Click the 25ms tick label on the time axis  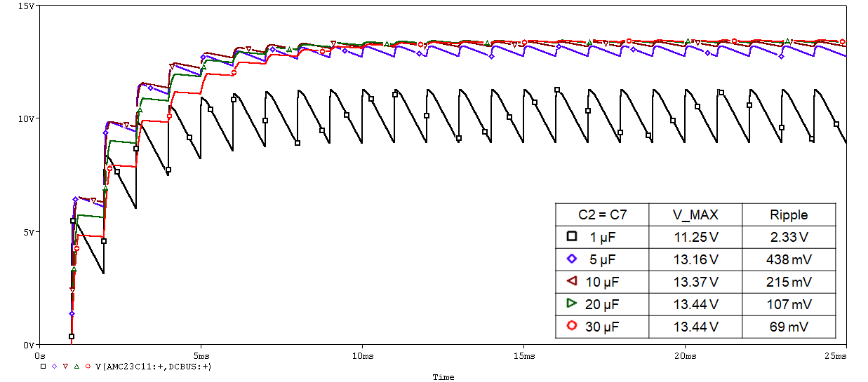836,355
